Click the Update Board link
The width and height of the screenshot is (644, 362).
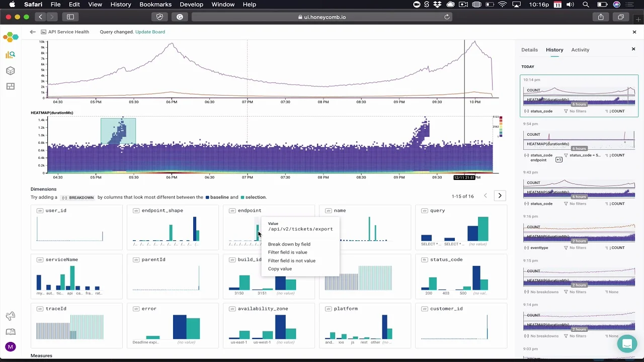tap(150, 32)
